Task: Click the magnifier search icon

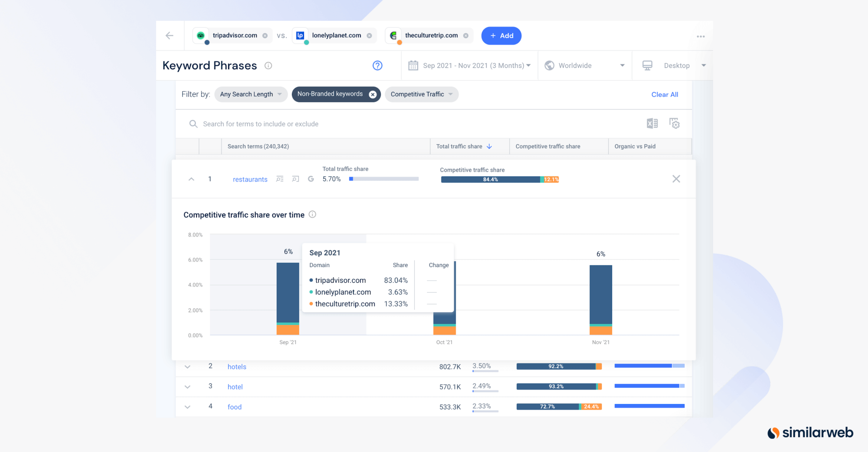Action: (x=193, y=124)
